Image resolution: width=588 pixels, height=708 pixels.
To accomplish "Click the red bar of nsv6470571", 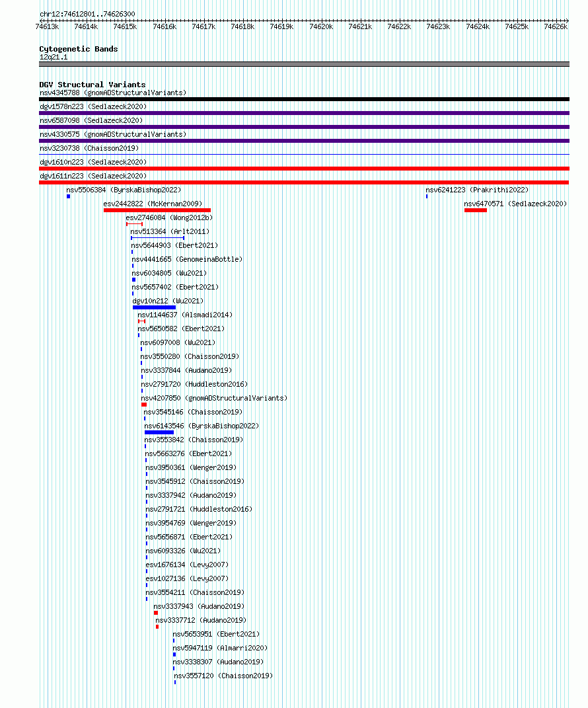I will [476, 210].
